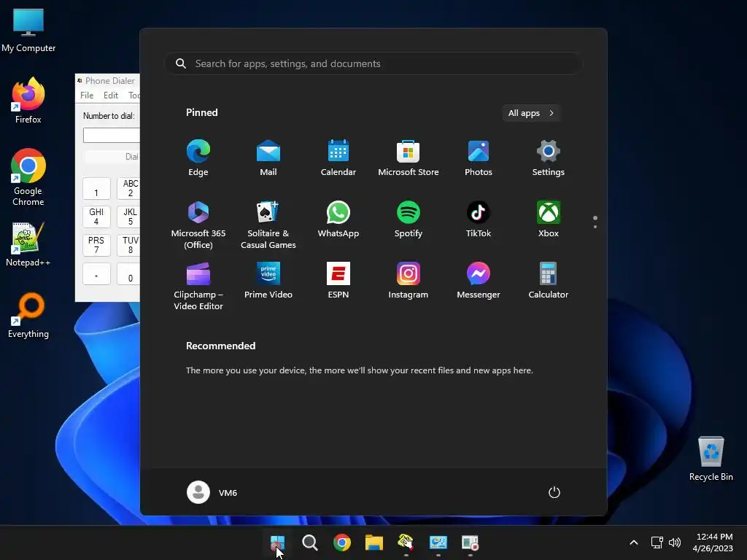Select the Notepad++ desktop shortcut
Viewport: 747px width, 560px height.
(x=28, y=244)
